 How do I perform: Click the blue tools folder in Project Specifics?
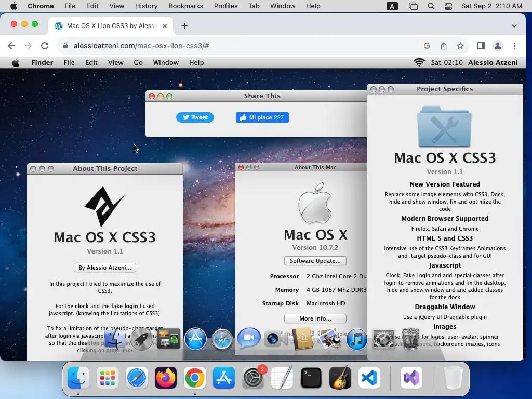(445, 127)
